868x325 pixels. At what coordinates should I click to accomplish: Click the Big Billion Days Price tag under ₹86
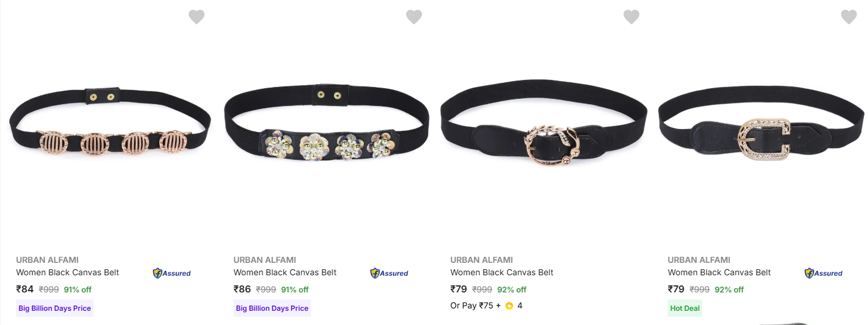[x=272, y=308]
